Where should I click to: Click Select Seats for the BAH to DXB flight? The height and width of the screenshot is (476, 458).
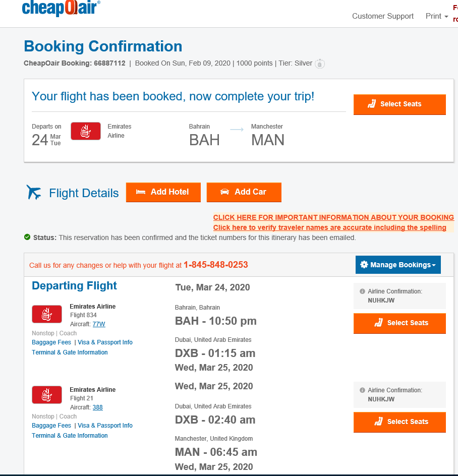(x=399, y=323)
